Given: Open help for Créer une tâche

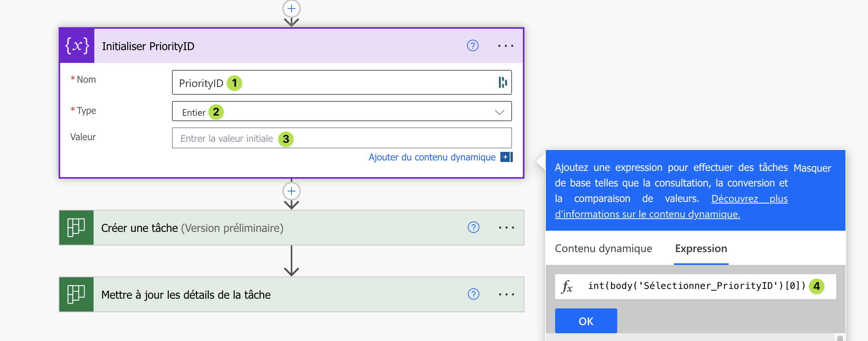Looking at the screenshot, I should [x=473, y=228].
